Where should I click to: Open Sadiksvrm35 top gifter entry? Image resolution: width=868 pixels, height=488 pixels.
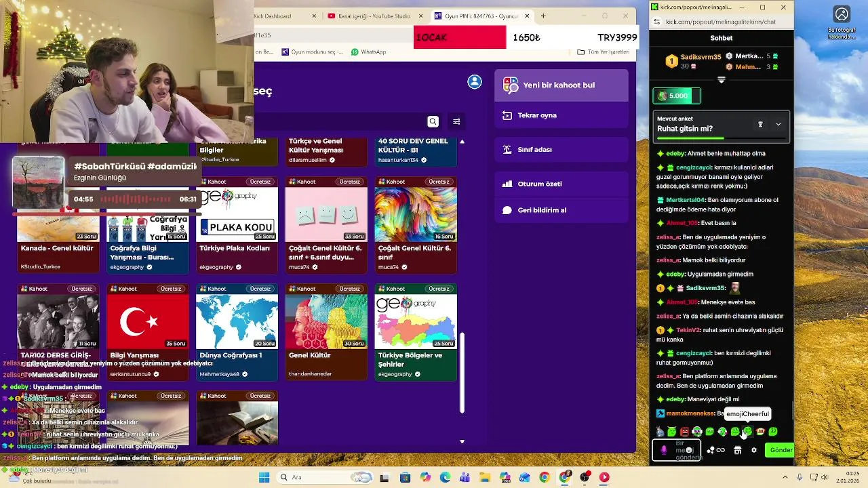[694, 61]
